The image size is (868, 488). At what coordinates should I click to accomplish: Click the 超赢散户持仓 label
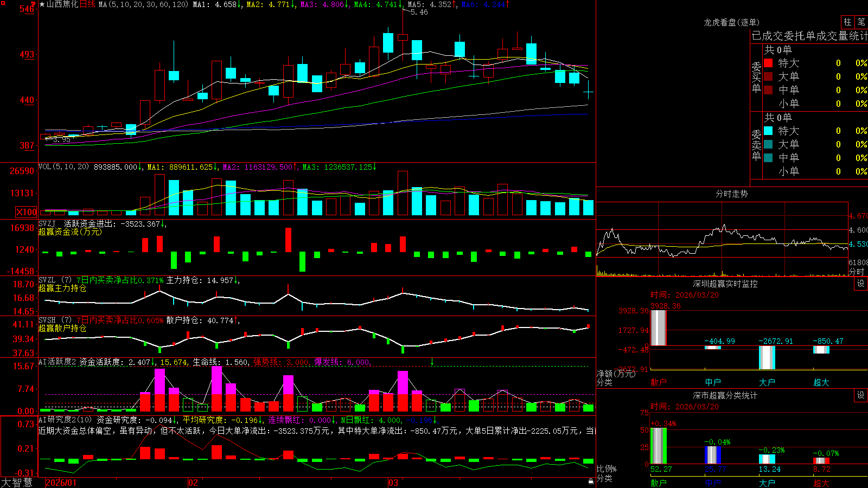click(62, 328)
